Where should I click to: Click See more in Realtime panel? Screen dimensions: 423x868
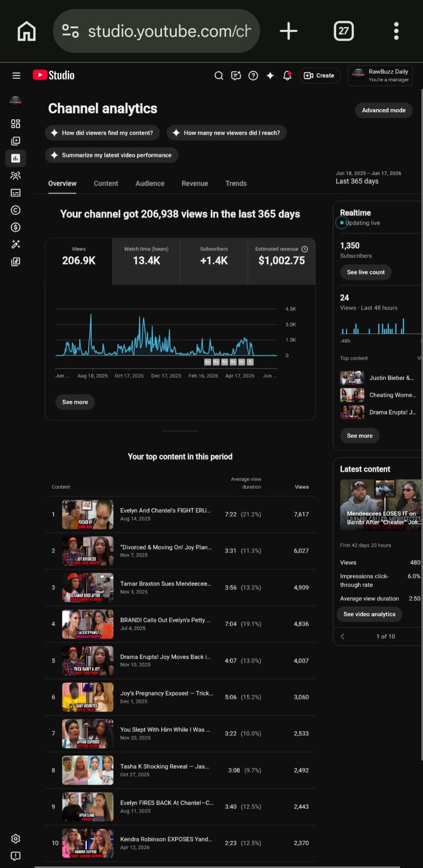[x=359, y=436]
